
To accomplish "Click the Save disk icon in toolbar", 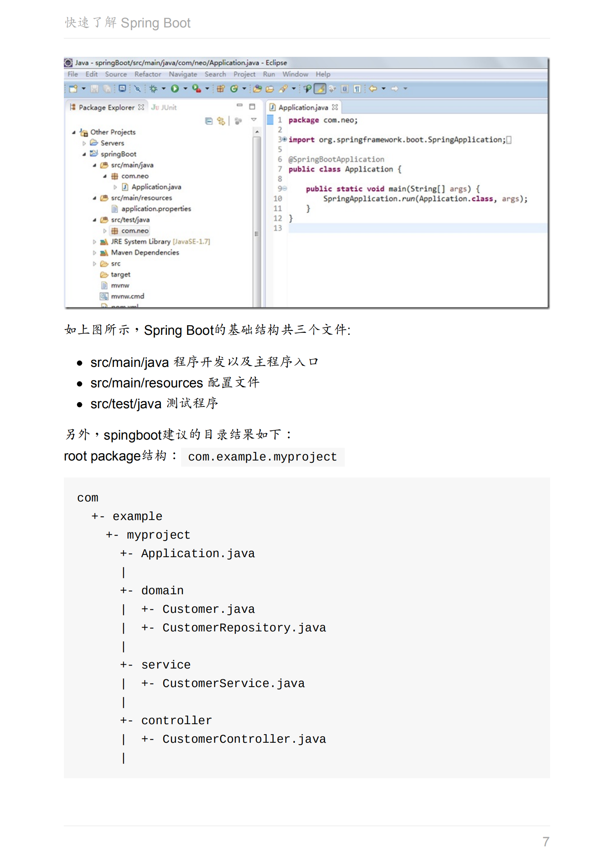I will [94, 89].
